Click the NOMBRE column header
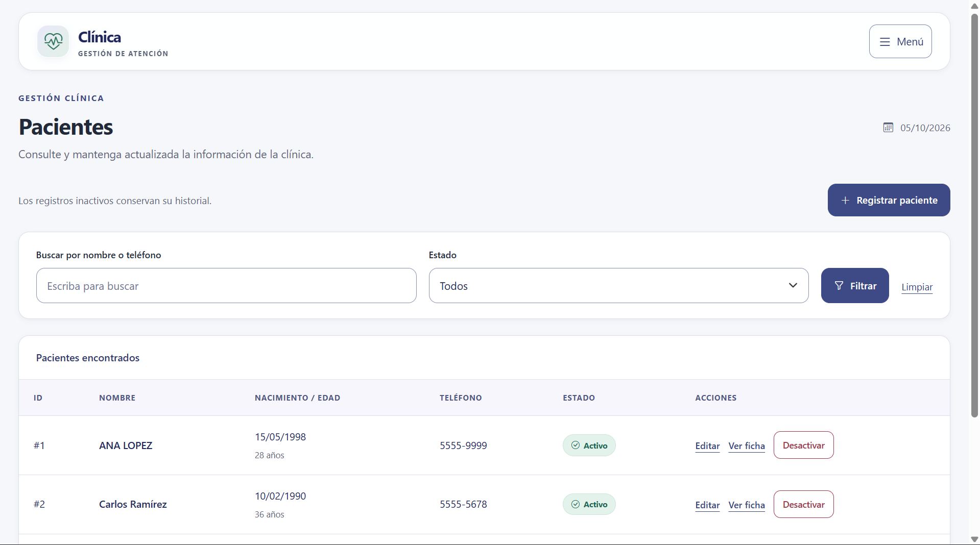The width and height of the screenshot is (980, 545). click(117, 398)
